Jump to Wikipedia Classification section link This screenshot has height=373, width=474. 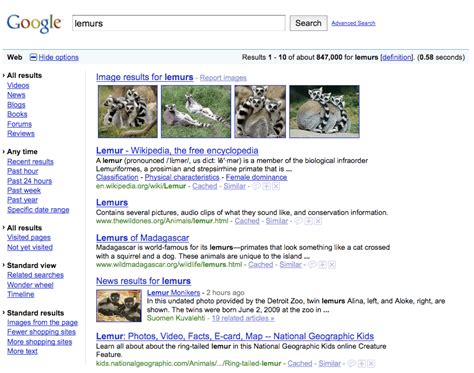[x=117, y=177]
